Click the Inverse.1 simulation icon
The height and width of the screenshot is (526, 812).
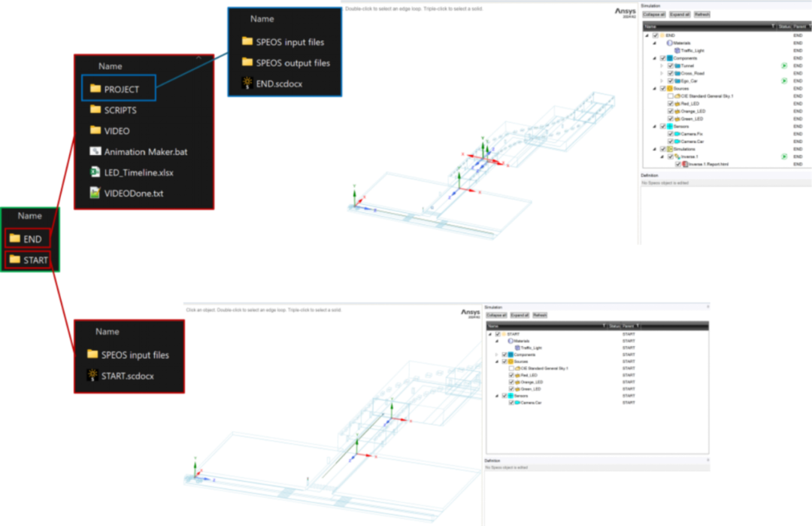(677, 157)
